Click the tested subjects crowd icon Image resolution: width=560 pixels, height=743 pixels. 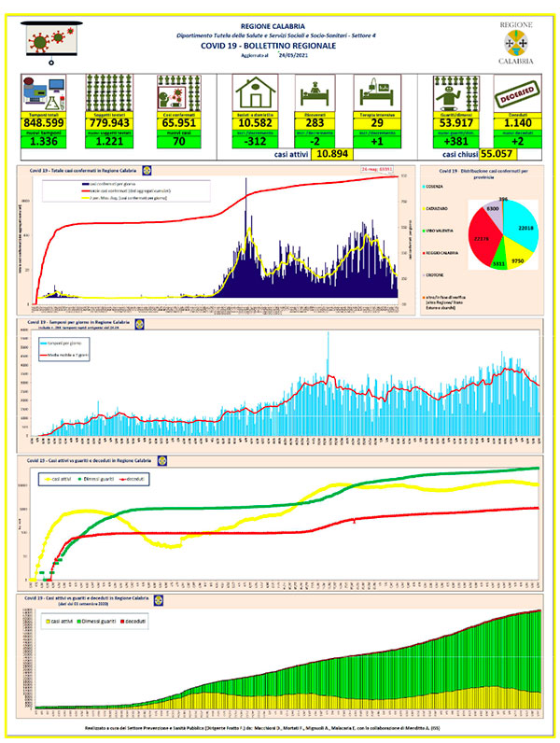pos(109,93)
